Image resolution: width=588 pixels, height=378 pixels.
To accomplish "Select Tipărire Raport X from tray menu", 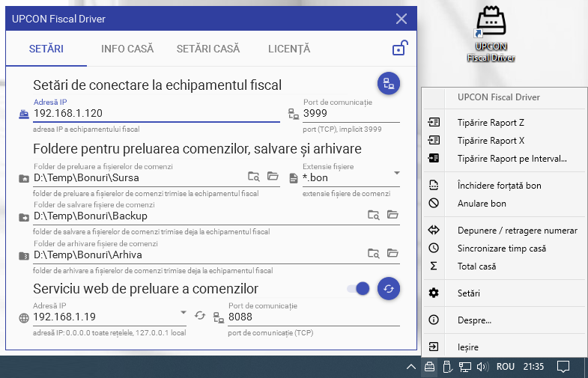I will coord(505,141).
